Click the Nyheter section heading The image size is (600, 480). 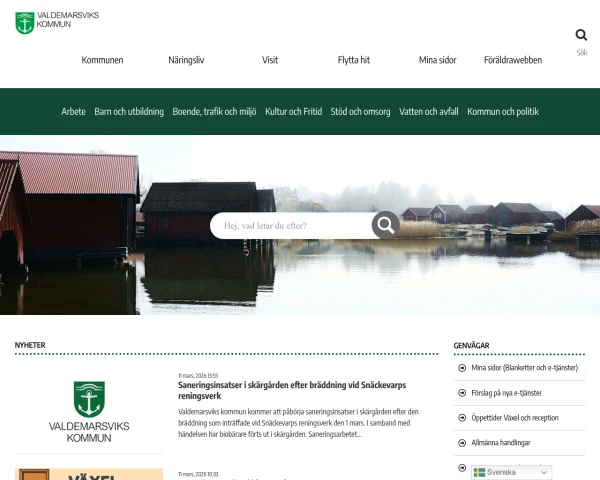point(30,345)
